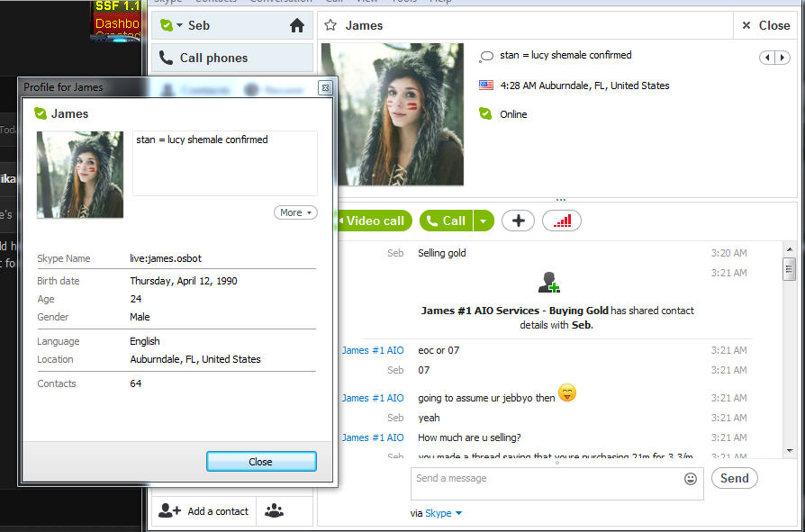Show next profile panel arrow
The height and width of the screenshot is (532, 805).
[x=782, y=58]
